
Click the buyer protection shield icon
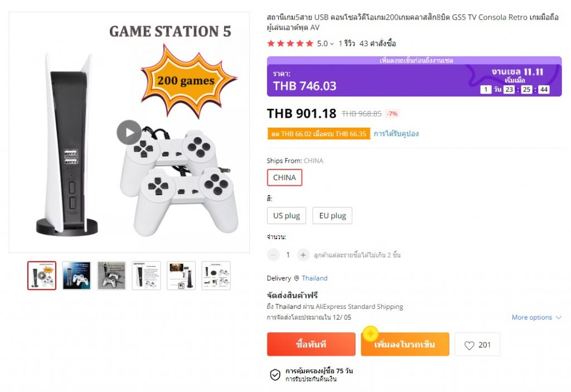[275, 375]
